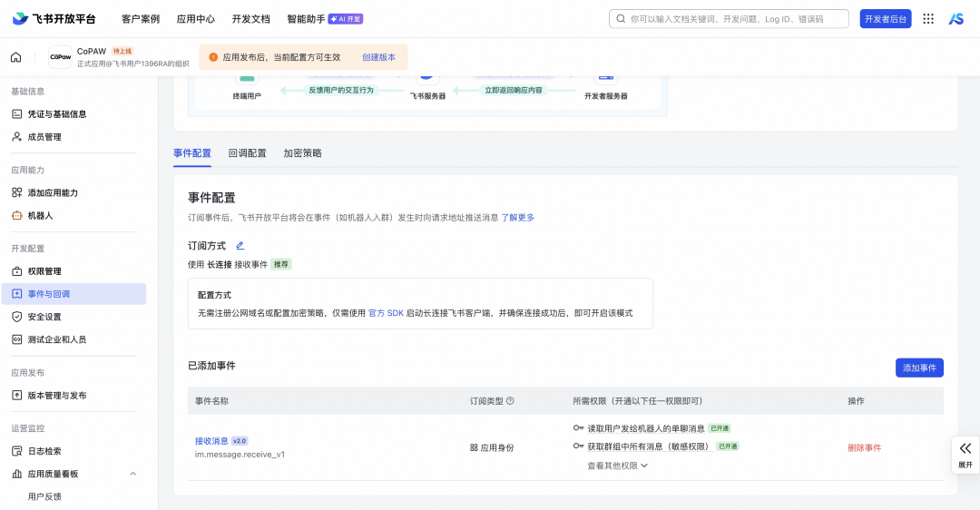
Task: Open 开发文档 in top navigation
Action: click(250, 18)
